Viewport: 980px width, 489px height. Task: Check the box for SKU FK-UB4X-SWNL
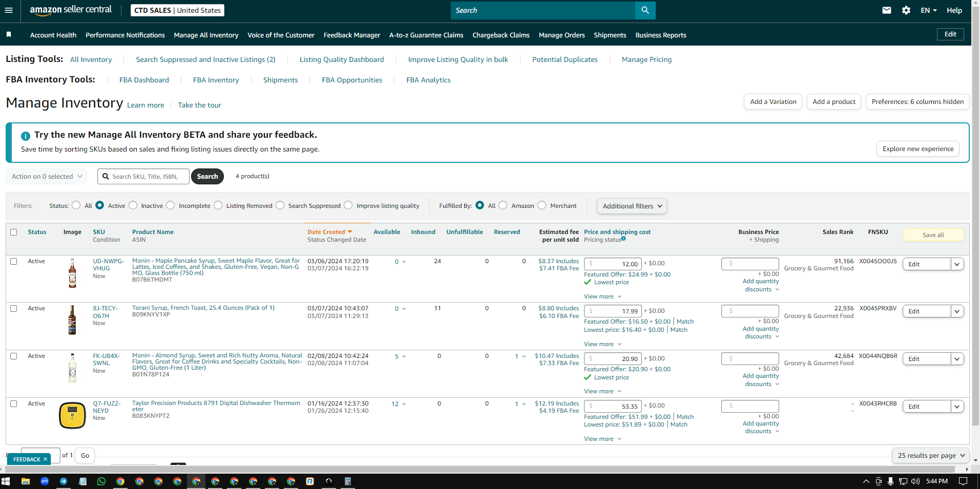(14, 356)
